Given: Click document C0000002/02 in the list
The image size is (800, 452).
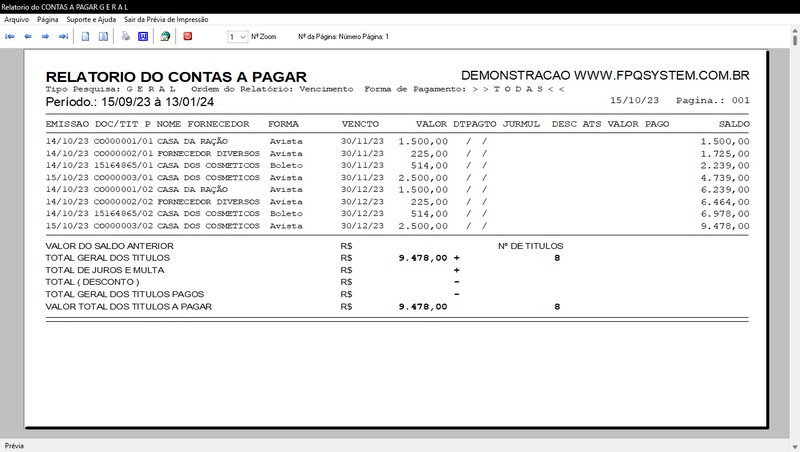Looking at the screenshot, I should pos(123,202).
